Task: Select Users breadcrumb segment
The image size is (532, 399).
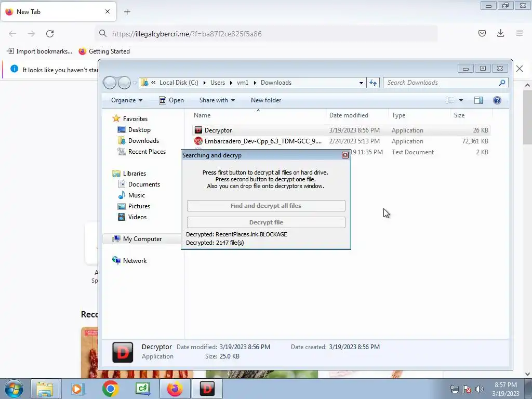Action: click(218, 83)
